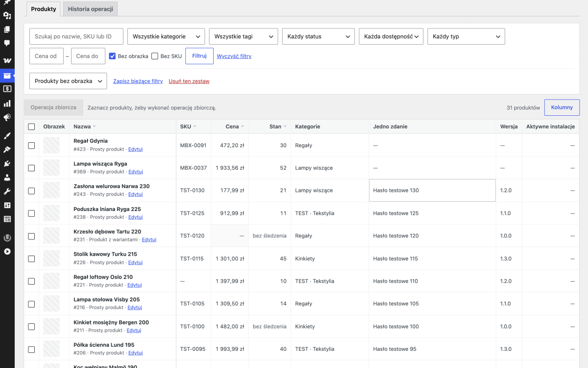Click the circular play icon in sidebar
This screenshot has height=368, width=588.
click(x=7, y=252)
